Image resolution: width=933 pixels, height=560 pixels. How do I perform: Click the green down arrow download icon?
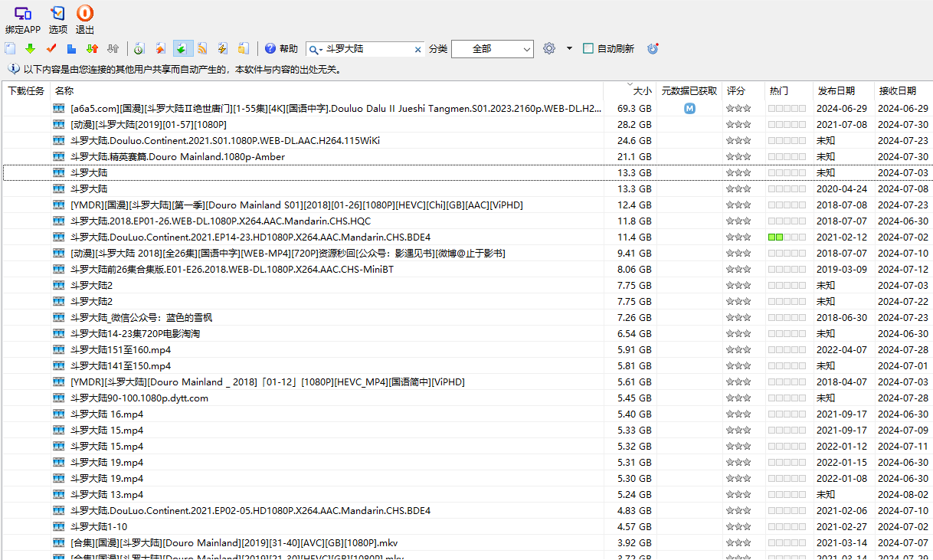point(30,49)
